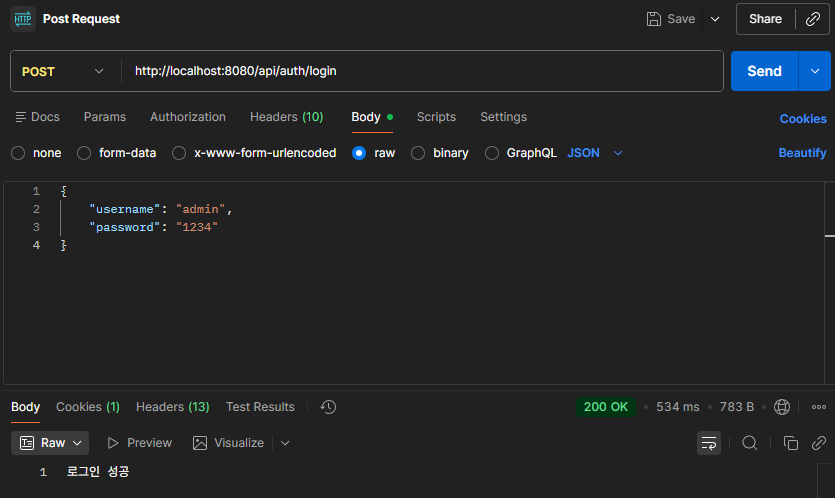
Task: Switch to Preview response view
Action: [x=140, y=443]
